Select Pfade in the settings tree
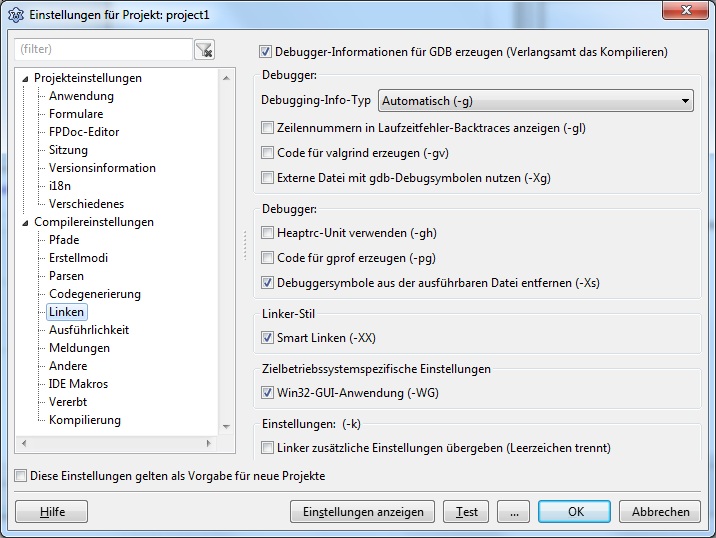Screen dimensions: 716x538 (x=64, y=240)
